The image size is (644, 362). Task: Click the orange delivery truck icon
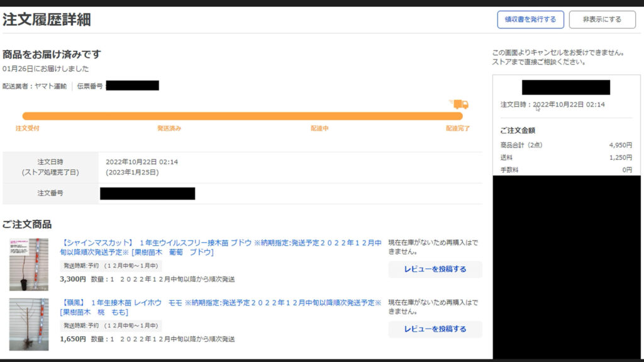click(460, 104)
